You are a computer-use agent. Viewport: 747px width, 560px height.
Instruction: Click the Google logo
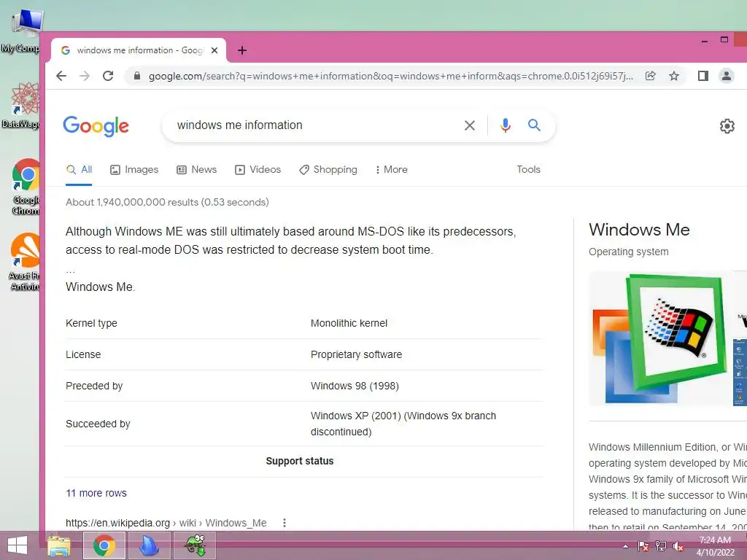tap(96, 126)
